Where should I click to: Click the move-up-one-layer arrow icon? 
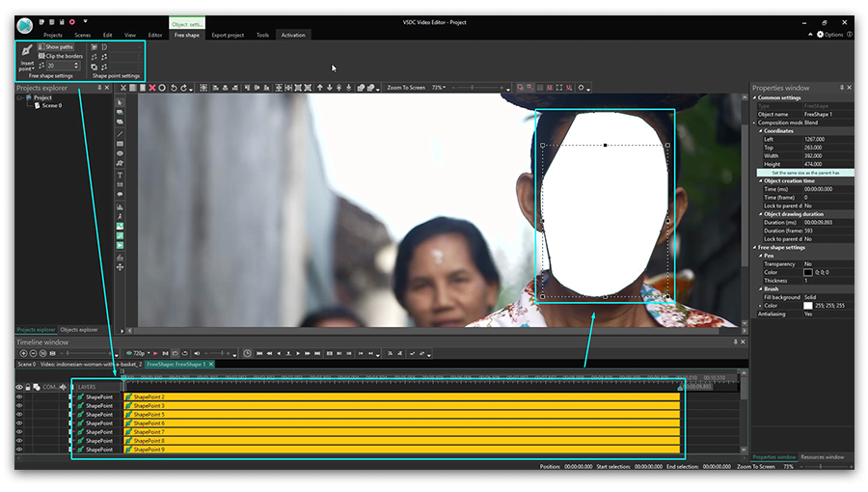[320, 88]
